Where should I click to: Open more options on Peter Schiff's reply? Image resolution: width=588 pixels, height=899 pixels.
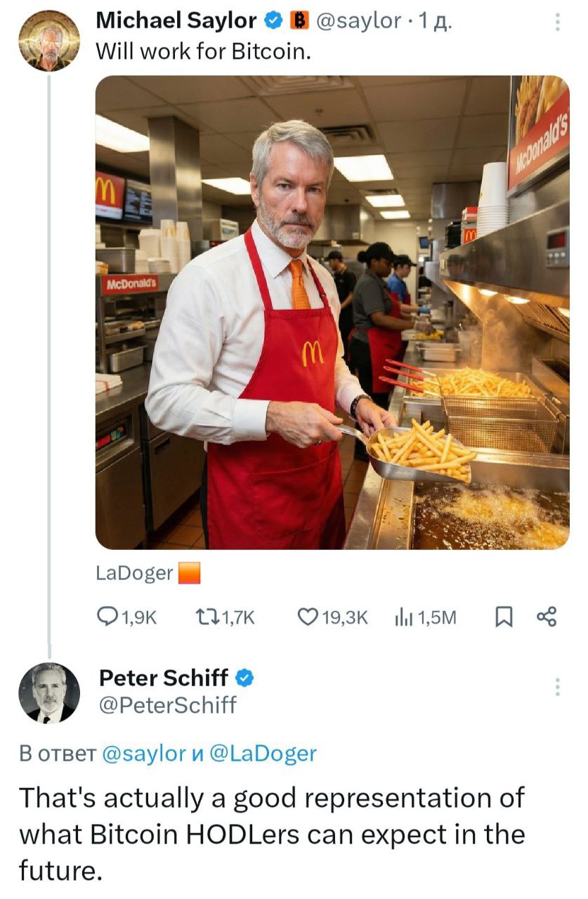[x=557, y=687]
